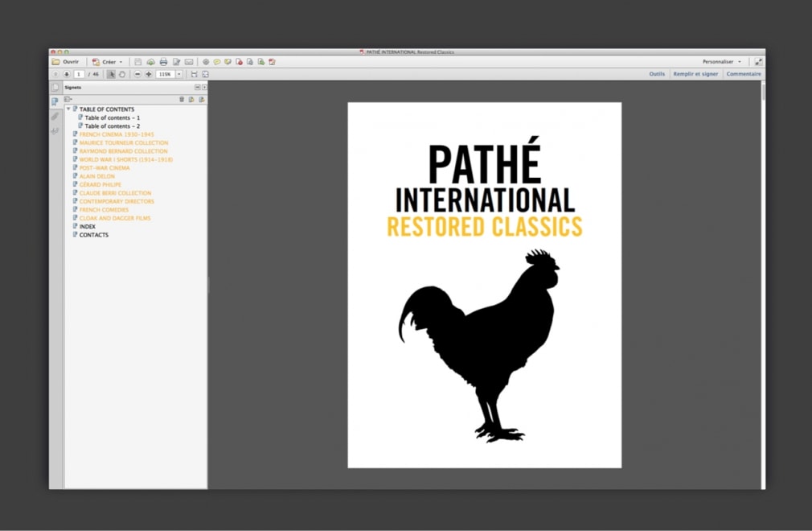Click the page number input field
Image resolution: width=812 pixels, height=531 pixels.
click(78, 73)
